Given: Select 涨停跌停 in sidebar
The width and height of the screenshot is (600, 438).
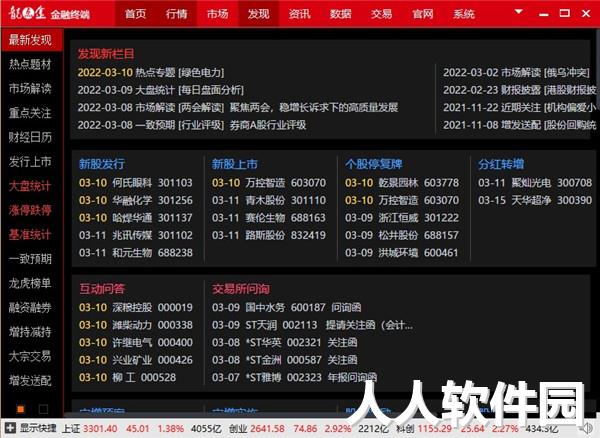Looking at the screenshot, I should (x=30, y=210).
